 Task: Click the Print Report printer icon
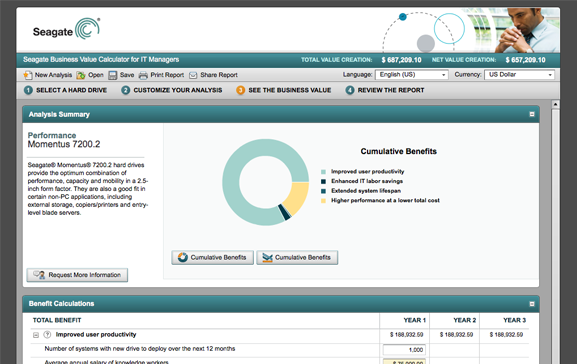click(143, 75)
